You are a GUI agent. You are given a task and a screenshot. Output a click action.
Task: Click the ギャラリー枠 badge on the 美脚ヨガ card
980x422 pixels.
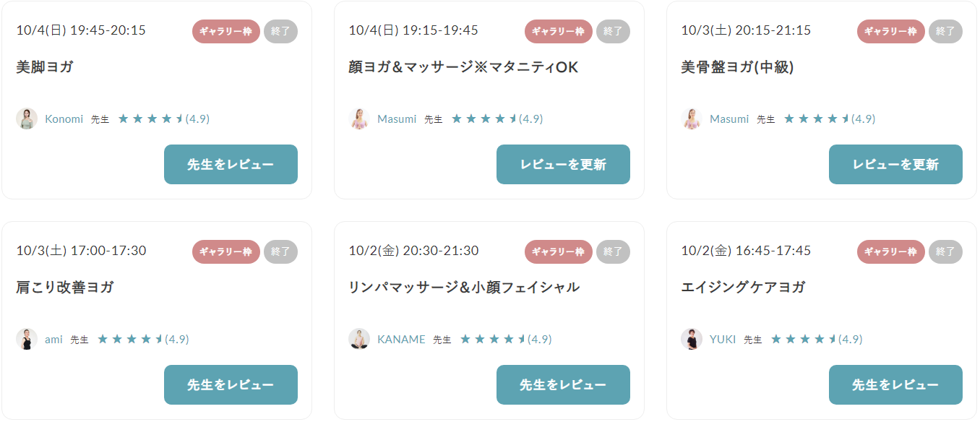point(226,31)
